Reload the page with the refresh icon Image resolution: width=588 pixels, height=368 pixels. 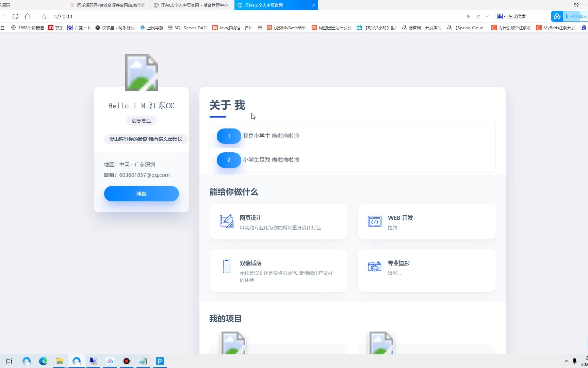pyautogui.click(x=15, y=16)
